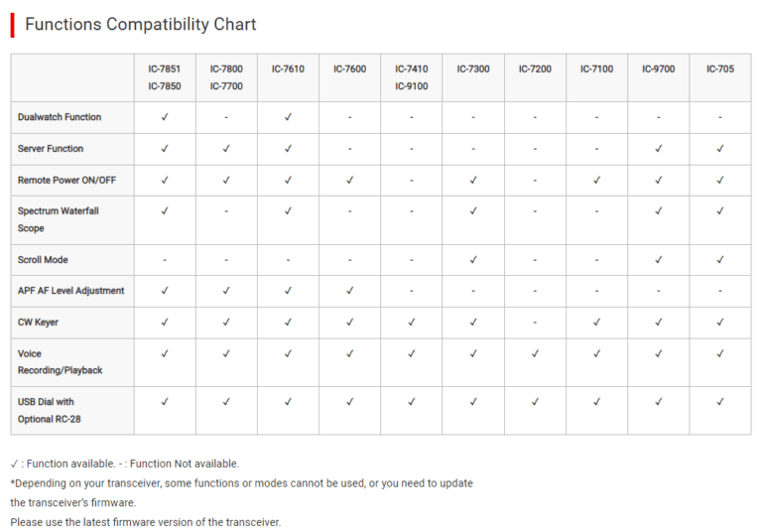Click USB Dial checkmark under IC-7100
The height and width of the screenshot is (532, 762).
596,402
